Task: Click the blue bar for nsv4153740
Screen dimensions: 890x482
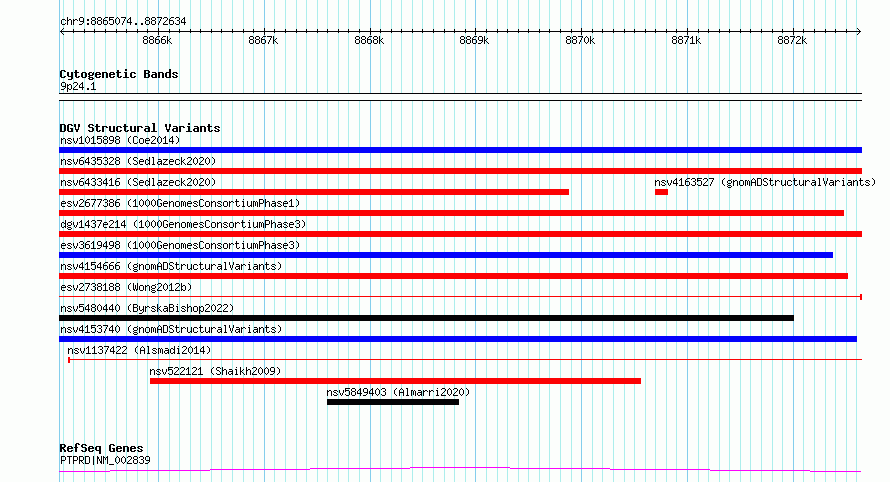Action: pyautogui.click(x=458, y=339)
